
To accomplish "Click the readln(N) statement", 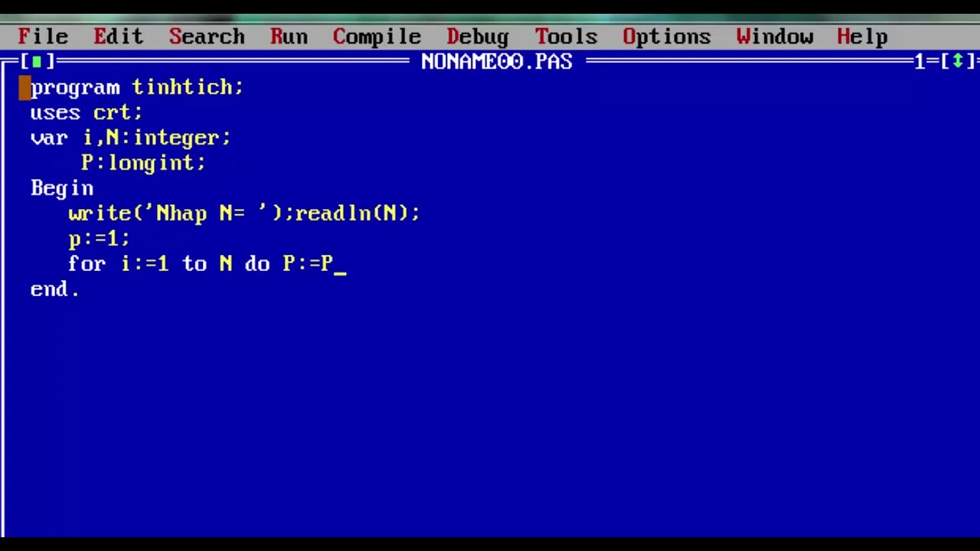I will click(357, 214).
